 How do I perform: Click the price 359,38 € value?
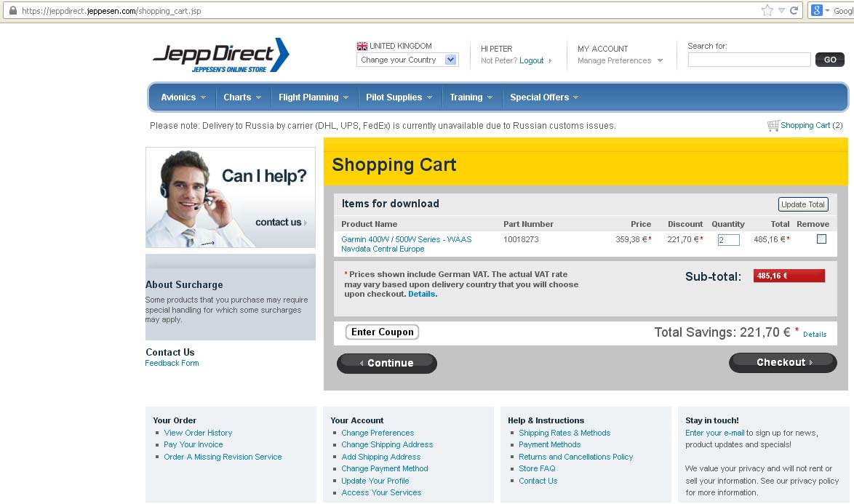(631, 239)
